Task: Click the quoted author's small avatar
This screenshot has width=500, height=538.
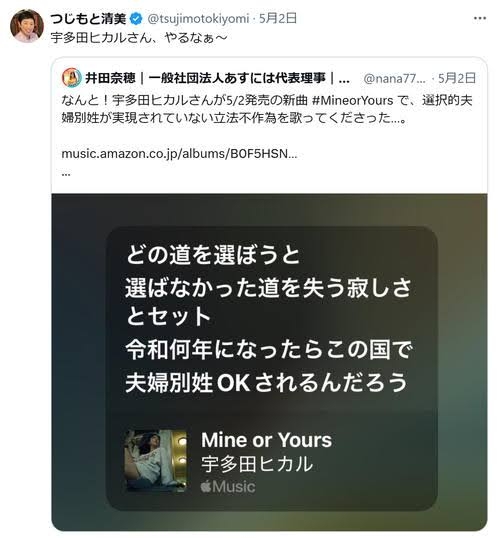Action: (71, 78)
